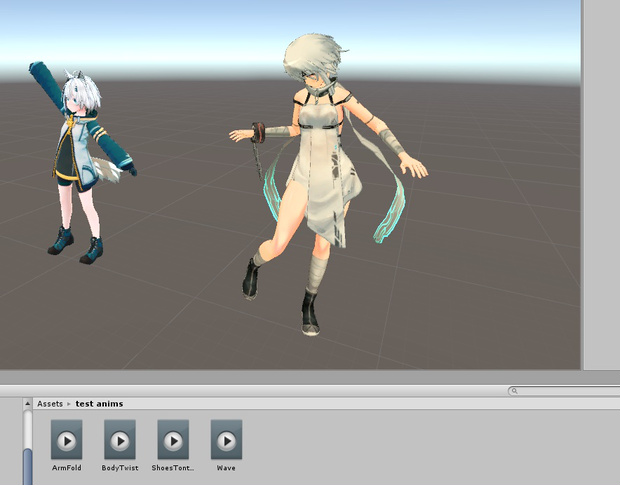The height and width of the screenshot is (485, 620).
Task: Select the ArmFold animation clip icon
Action: pyautogui.click(x=66, y=439)
